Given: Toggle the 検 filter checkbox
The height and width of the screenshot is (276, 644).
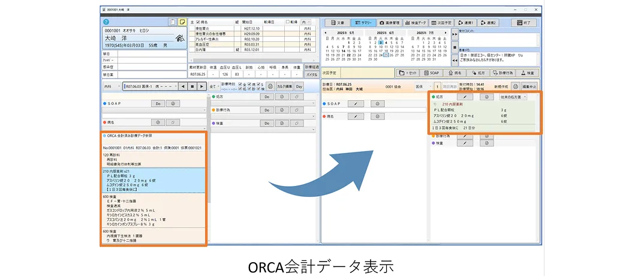Looking at the screenshot, I should coord(258,89).
